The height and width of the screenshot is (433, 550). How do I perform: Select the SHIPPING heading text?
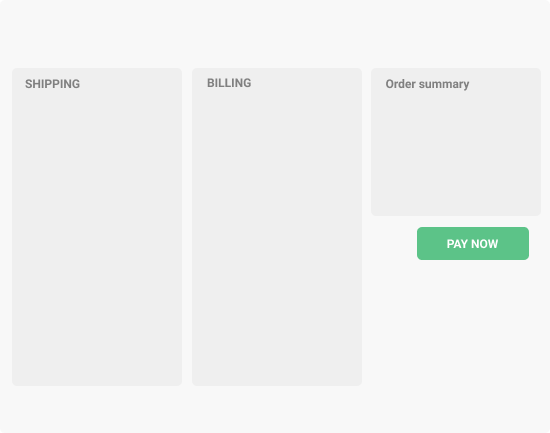(x=53, y=84)
